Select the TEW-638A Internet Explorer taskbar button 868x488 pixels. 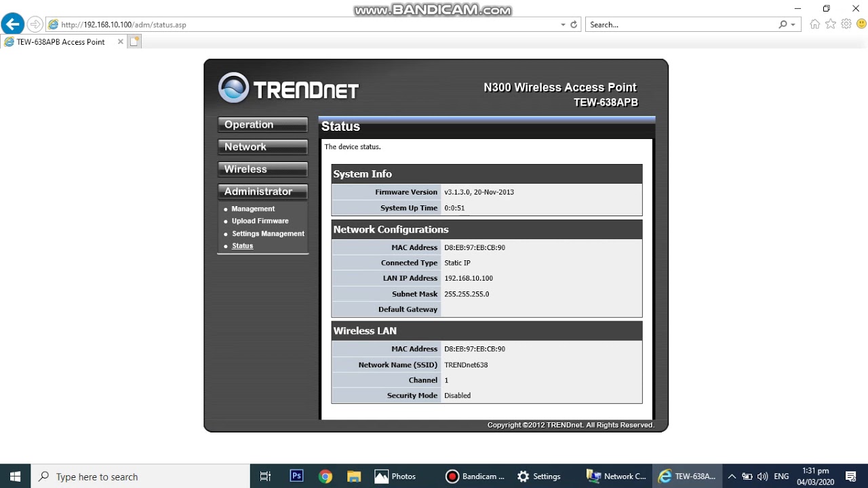point(688,476)
